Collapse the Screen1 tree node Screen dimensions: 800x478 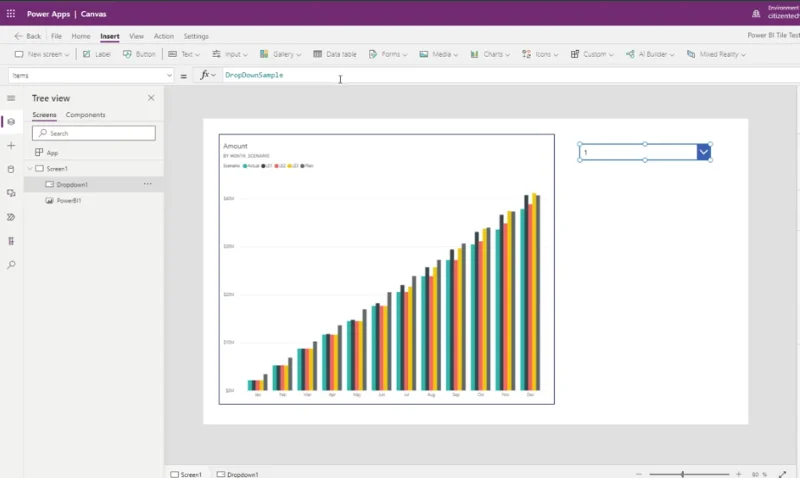tap(30, 169)
